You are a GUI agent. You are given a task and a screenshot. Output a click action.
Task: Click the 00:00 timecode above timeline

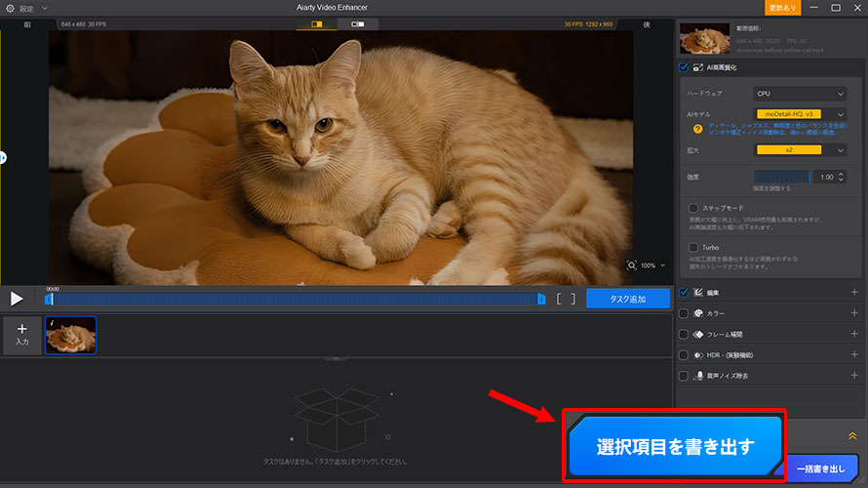[53, 289]
